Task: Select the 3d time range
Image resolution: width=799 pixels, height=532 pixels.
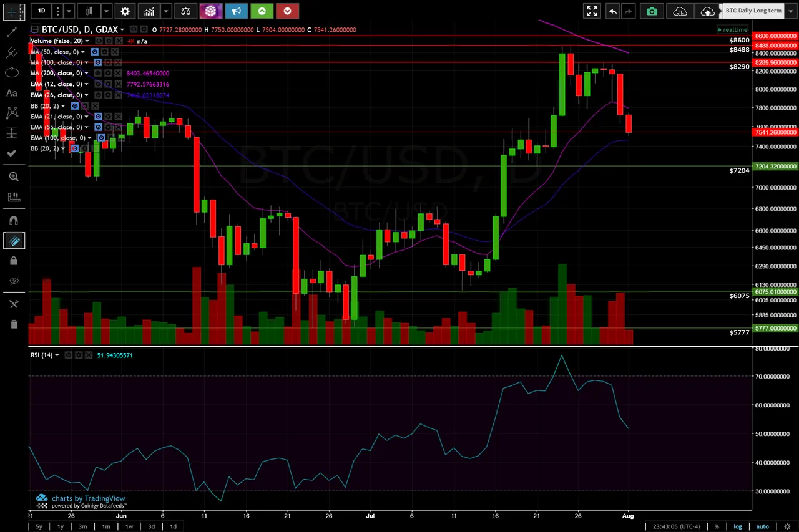Action: [x=151, y=526]
